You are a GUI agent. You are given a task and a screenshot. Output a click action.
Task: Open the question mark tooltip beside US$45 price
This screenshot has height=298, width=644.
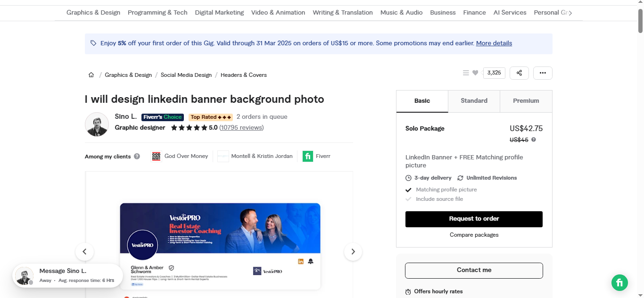[533, 140]
